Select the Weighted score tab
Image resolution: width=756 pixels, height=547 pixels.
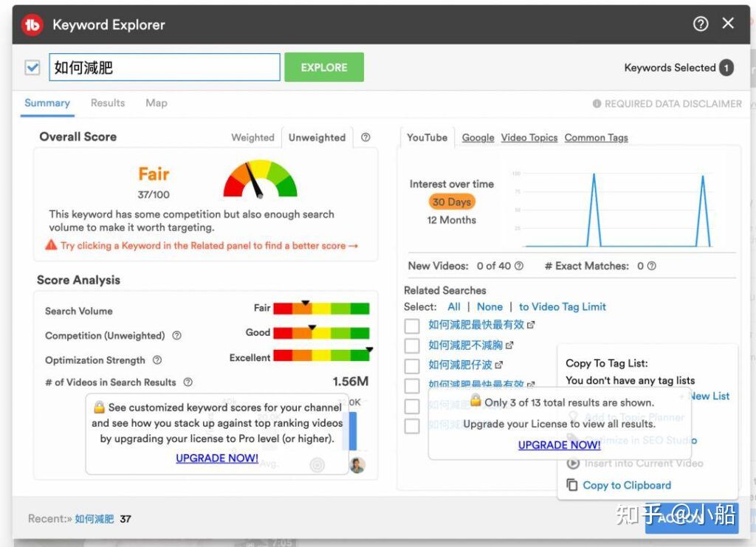(252, 137)
